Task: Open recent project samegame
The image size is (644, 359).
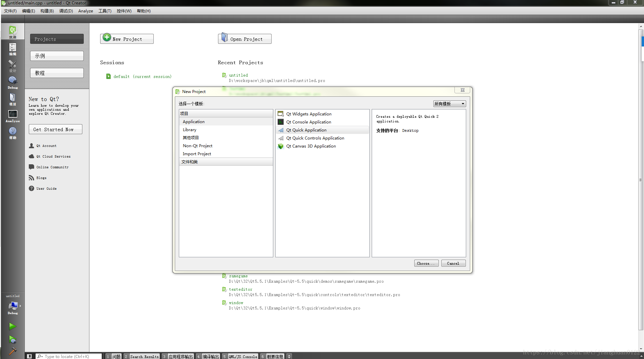Action: [238, 276]
